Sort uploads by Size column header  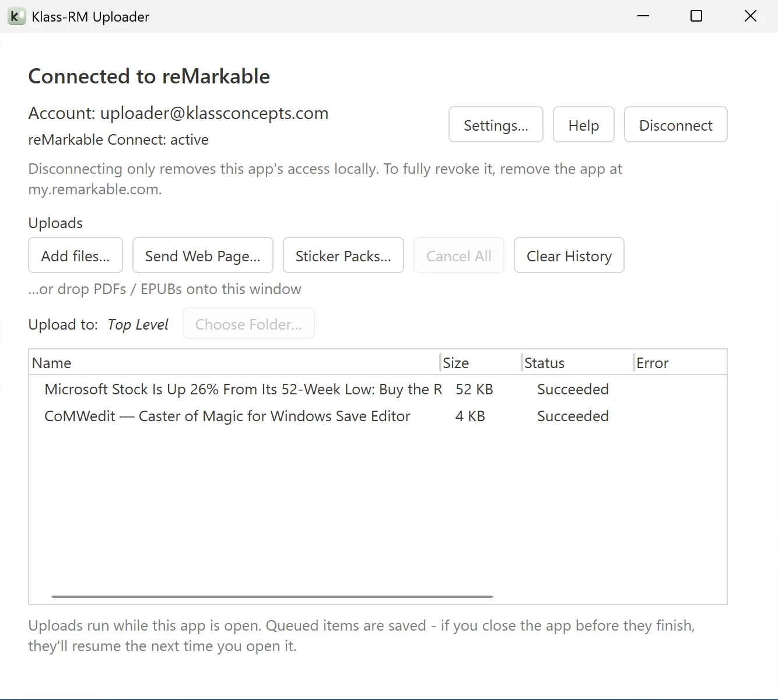(481, 362)
